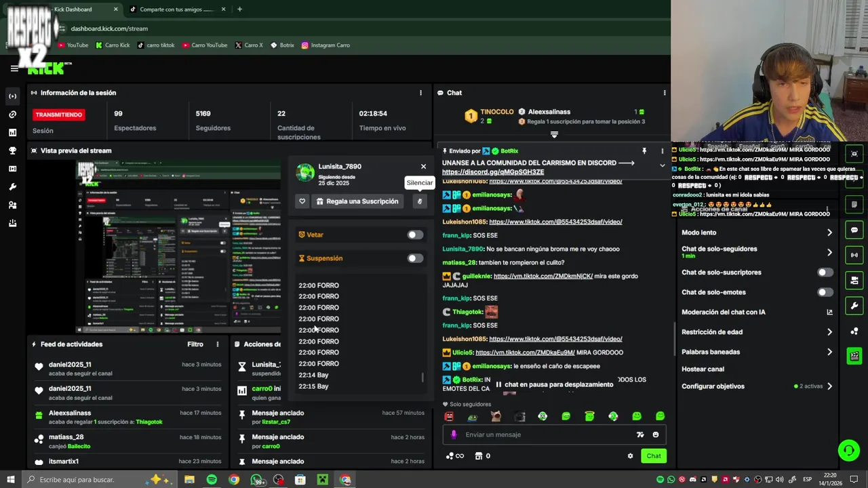This screenshot has width=868, height=488.
Task: Open the Feed de actividades three-dot menu
Action: coord(217,344)
